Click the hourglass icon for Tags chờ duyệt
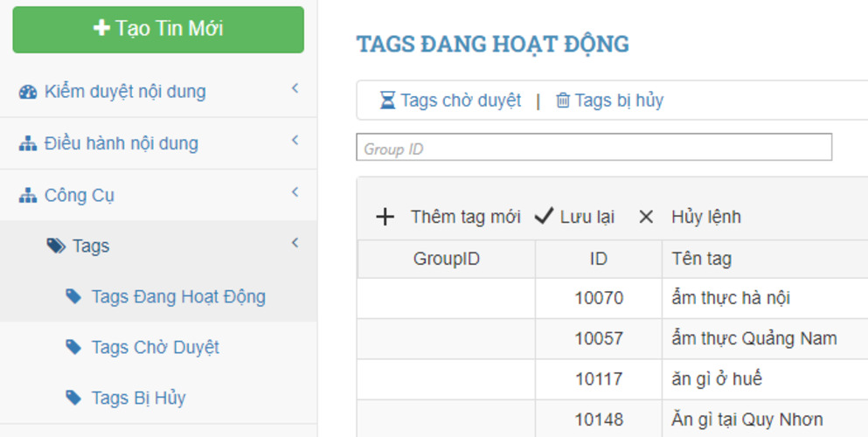The width and height of the screenshot is (868, 437). [x=387, y=101]
